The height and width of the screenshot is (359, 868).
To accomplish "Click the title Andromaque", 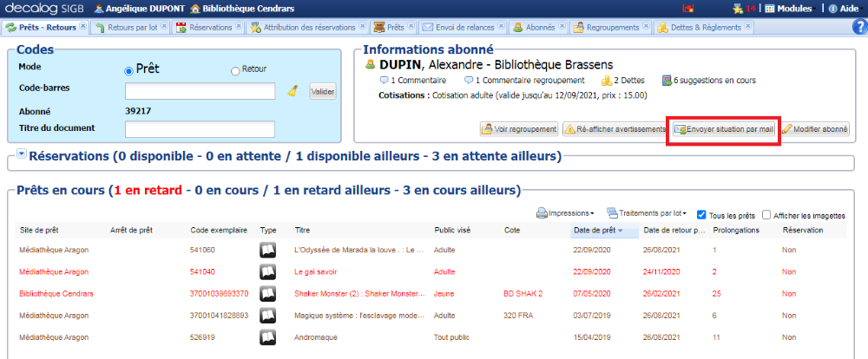I will (x=316, y=336).
